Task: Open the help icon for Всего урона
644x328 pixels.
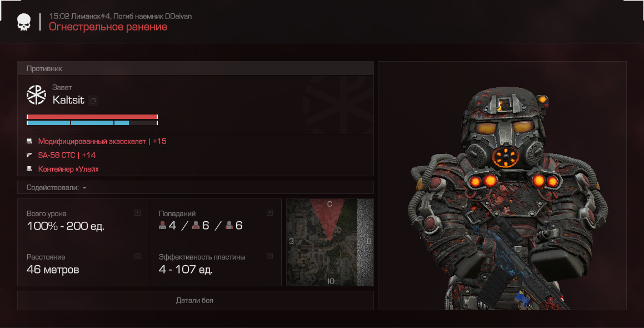Action: 138,212
